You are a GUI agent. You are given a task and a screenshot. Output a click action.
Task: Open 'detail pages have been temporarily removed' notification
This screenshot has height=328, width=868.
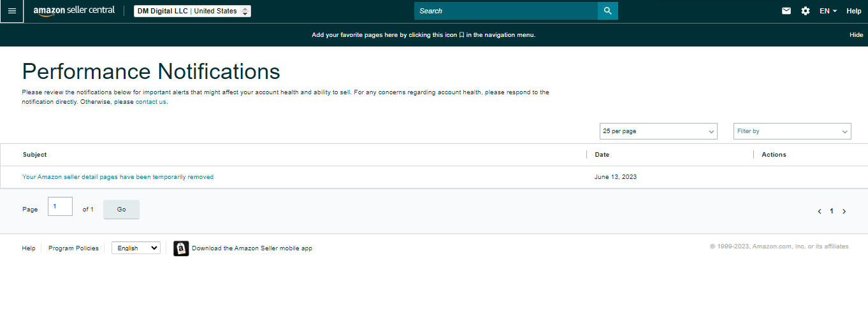[118, 177]
